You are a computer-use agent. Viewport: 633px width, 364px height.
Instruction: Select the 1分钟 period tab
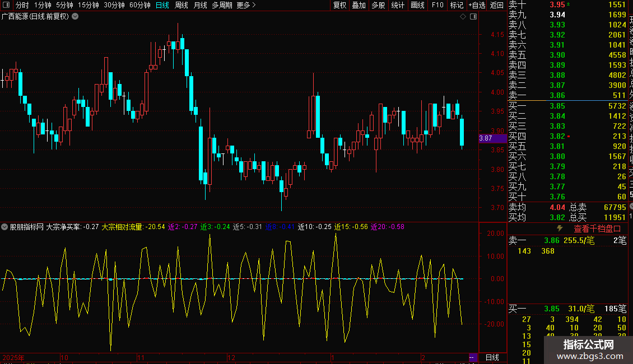click(43, 5)
